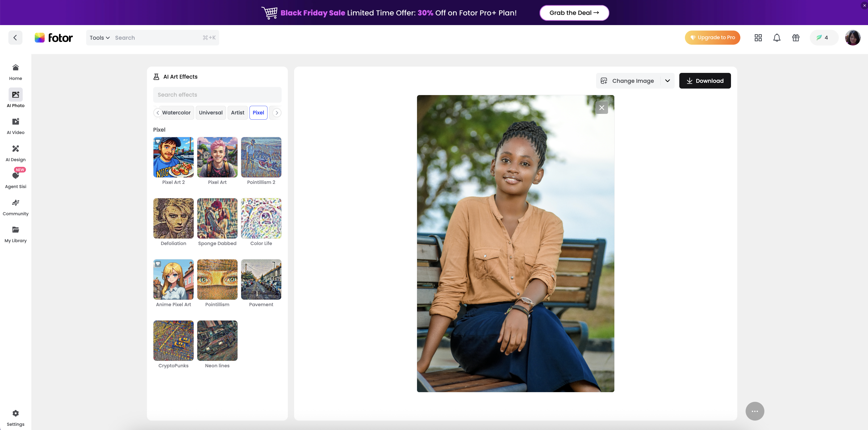Click Grab the Deal button
Screen dimensions: 868x430
[x=574, y=13]
